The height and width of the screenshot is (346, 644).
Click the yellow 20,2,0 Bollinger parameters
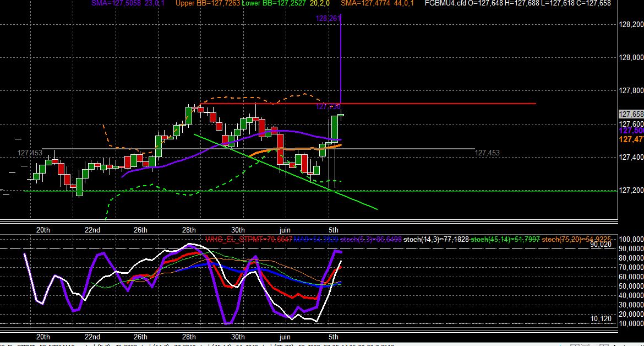point(320,3)
